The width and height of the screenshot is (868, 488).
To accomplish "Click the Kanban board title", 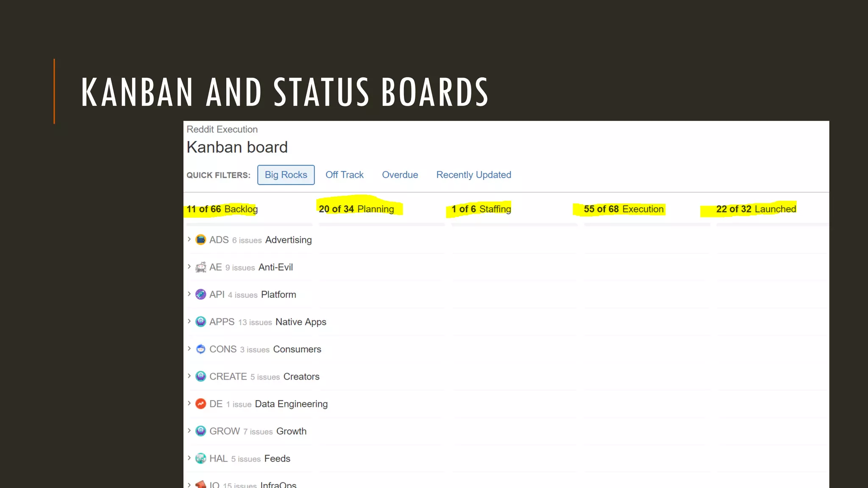I will tap(237, 147).
